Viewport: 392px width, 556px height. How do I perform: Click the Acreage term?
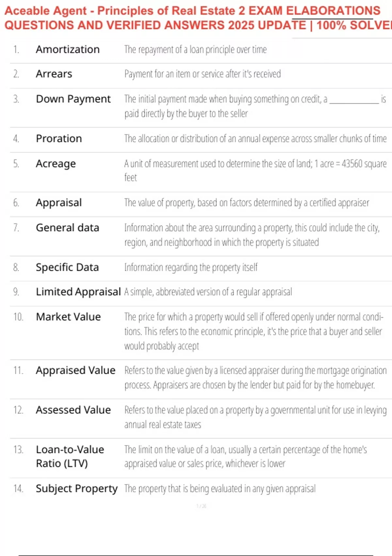click(56, 163)
